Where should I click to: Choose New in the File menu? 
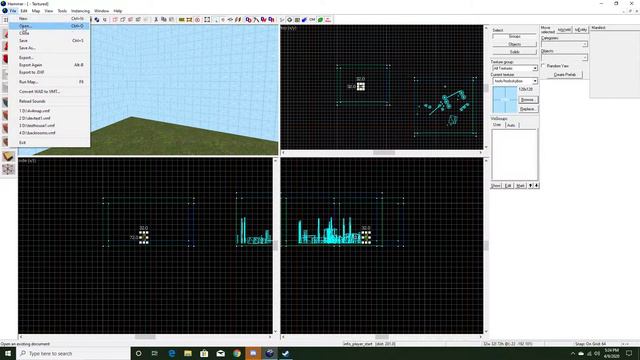pos(50,18)
